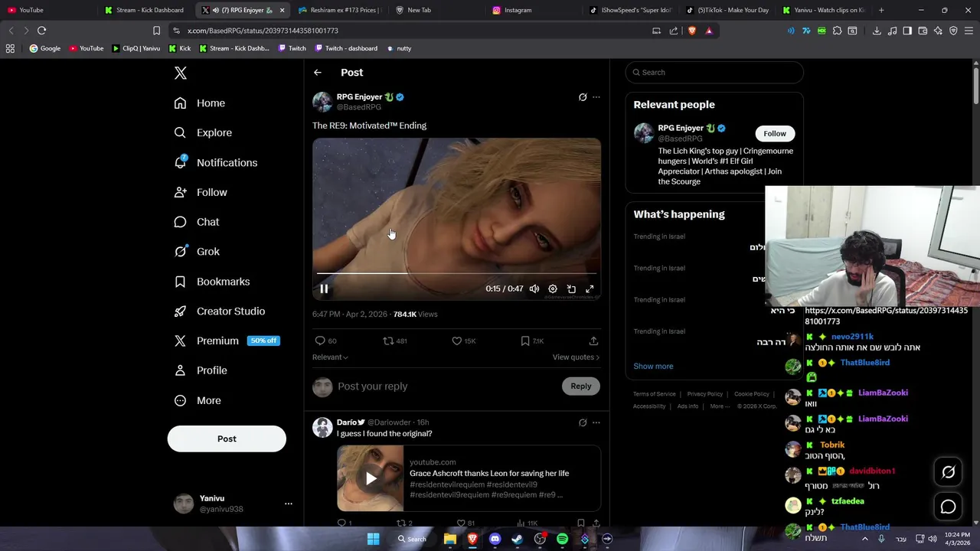Go to the Profile page
The image size is (980, 551).
[x=200, y=370]
